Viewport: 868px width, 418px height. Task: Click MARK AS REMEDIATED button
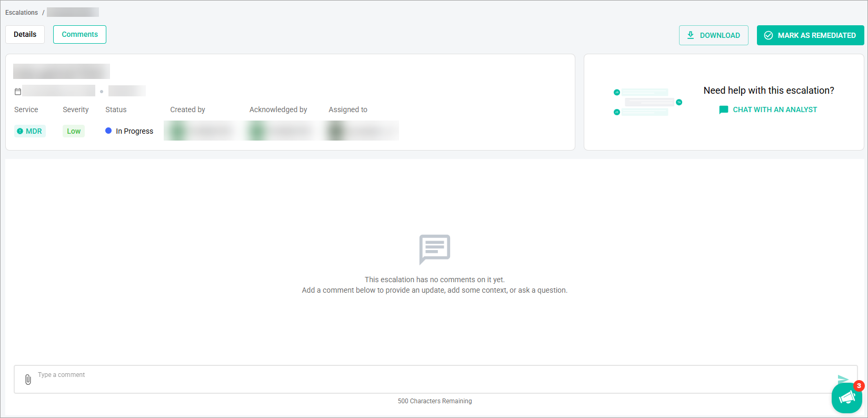coord(810,35)
